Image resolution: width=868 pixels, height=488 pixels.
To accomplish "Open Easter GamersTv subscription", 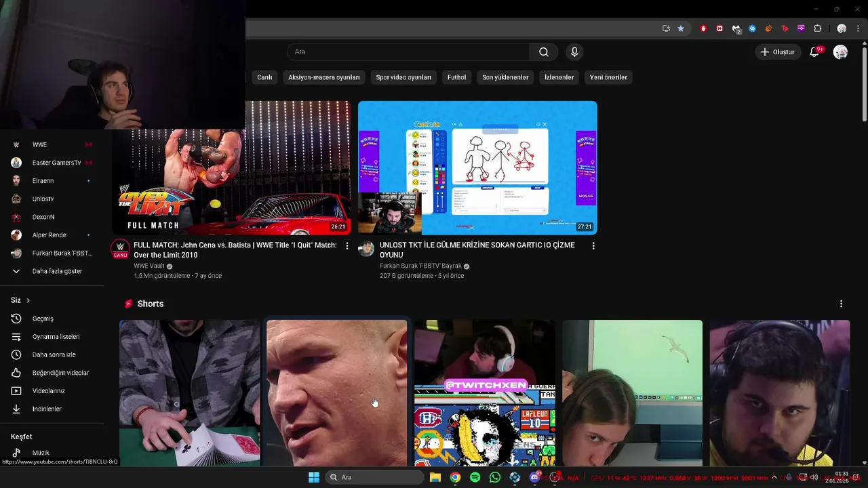I will tap(53, 163).
